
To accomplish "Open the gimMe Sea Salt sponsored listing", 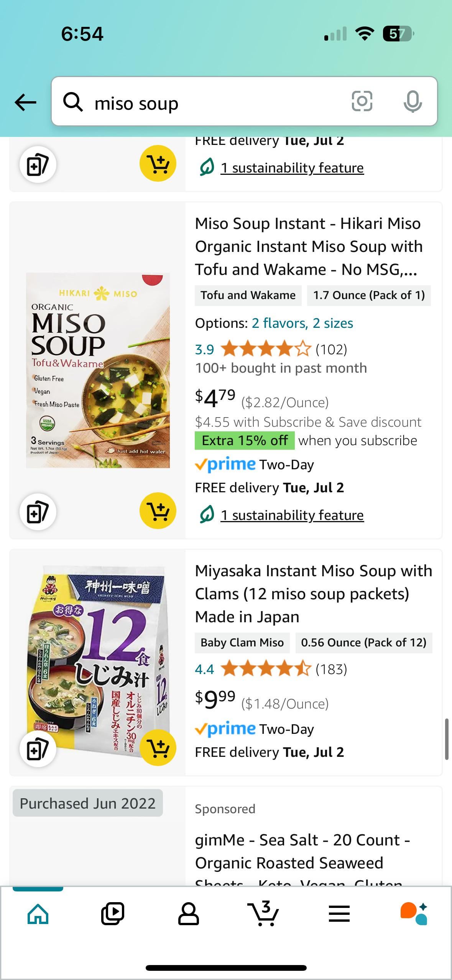I will pos(303,851).
